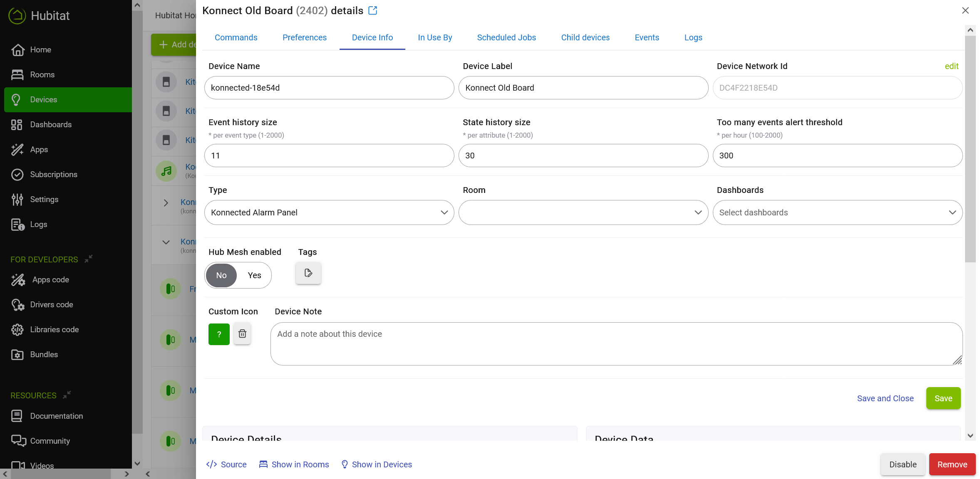Close the device details panel
This screenshot has height=479, width=980.
coord(965,10)
